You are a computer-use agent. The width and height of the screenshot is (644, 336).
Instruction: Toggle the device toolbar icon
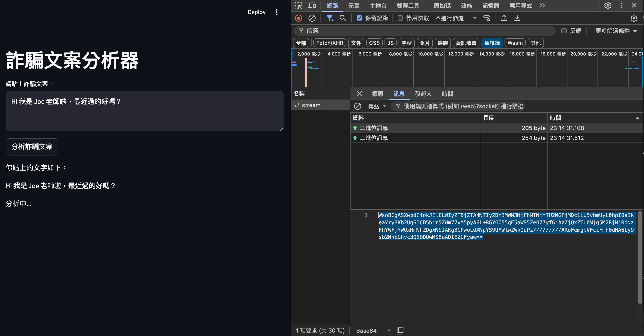(312, 5)
